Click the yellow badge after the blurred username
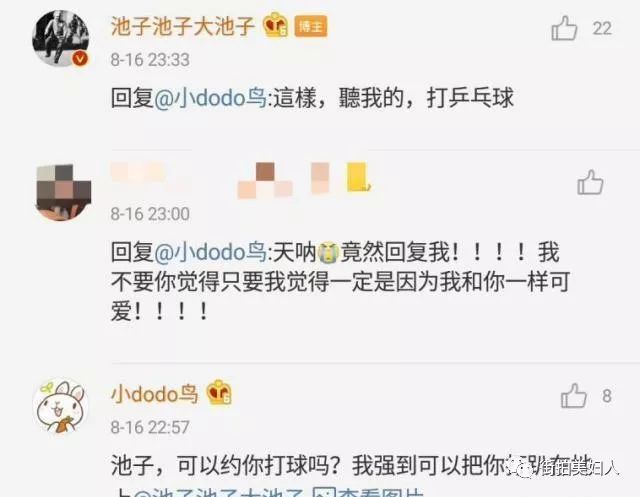The image size is (640, 497). (358, 177)
